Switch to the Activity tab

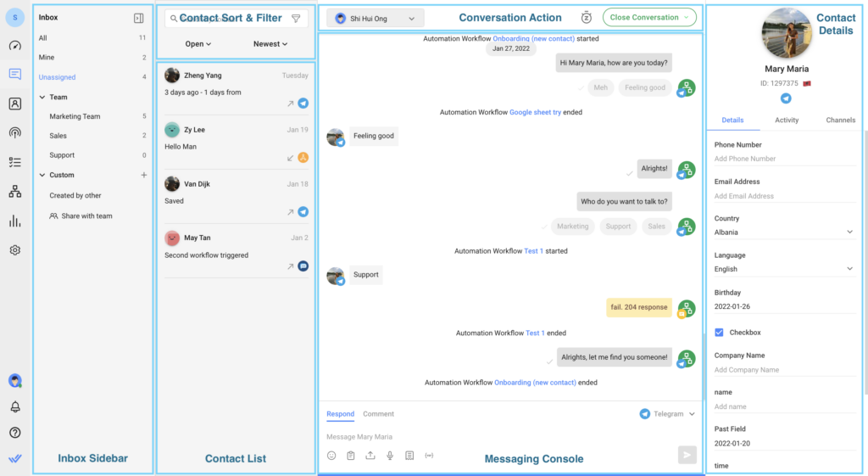(786, 120)
